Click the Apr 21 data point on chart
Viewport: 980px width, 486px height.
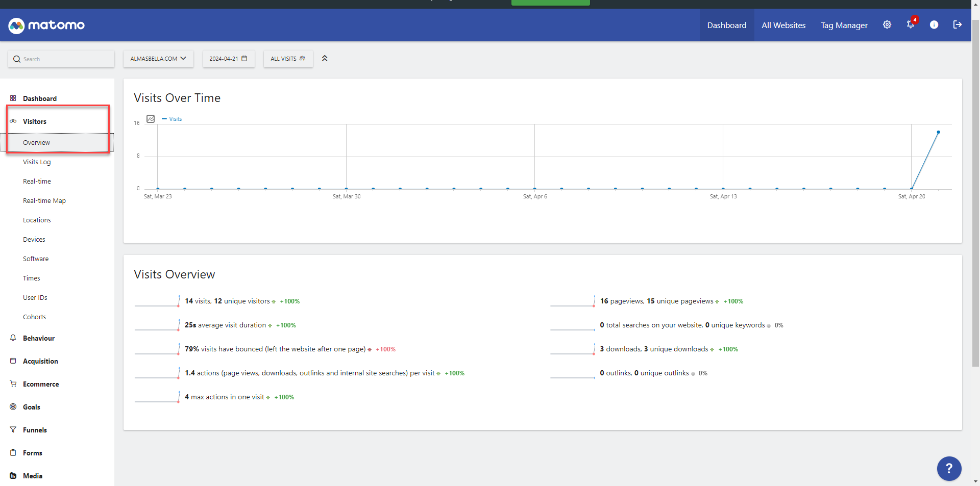pyautogui.click(x=938, y=132)
